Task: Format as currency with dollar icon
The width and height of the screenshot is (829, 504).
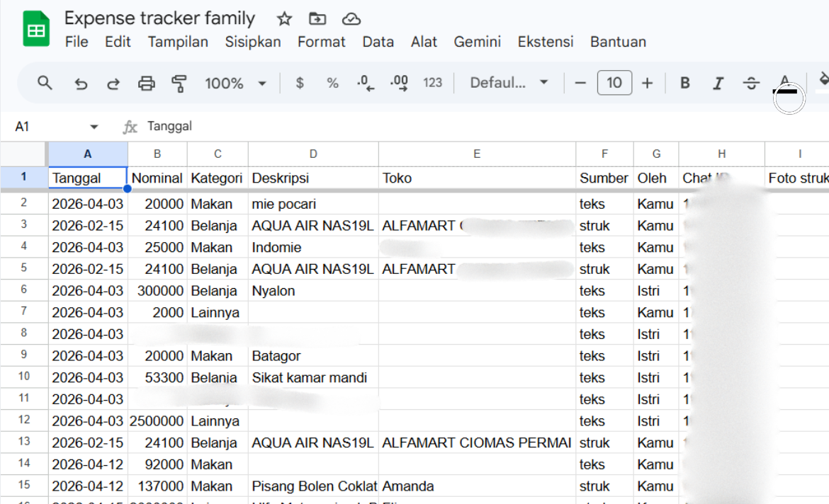Action: (x=300, y=83)
